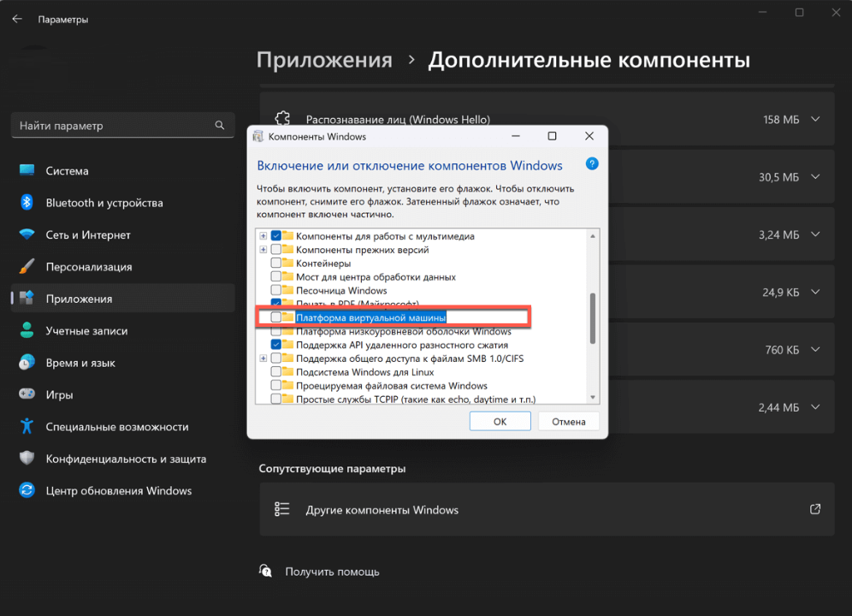Click the Компоненты Windows title bar icon

[258, 137]
